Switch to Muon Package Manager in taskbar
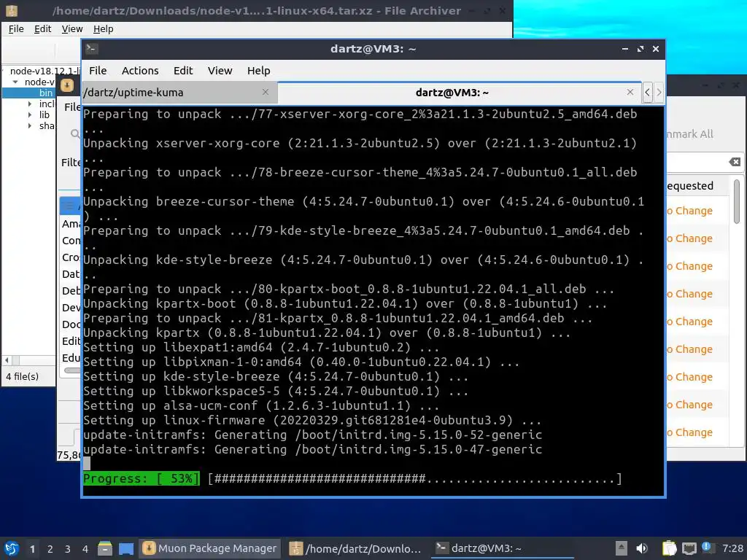Screen dimensions: 747x560 [209, 548]
